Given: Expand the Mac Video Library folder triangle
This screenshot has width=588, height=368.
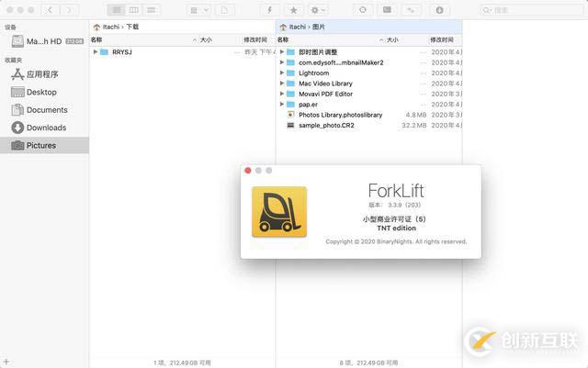Looking at the screenshot, I should (282, 84).
